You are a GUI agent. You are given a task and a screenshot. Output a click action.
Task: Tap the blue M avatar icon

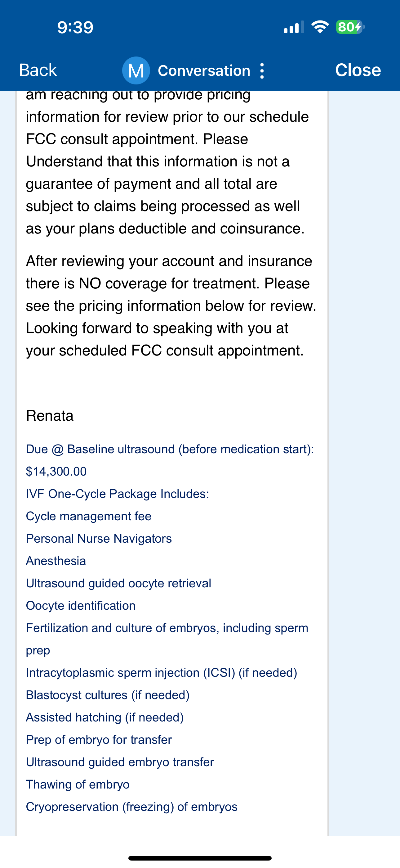tap(136, 71)
